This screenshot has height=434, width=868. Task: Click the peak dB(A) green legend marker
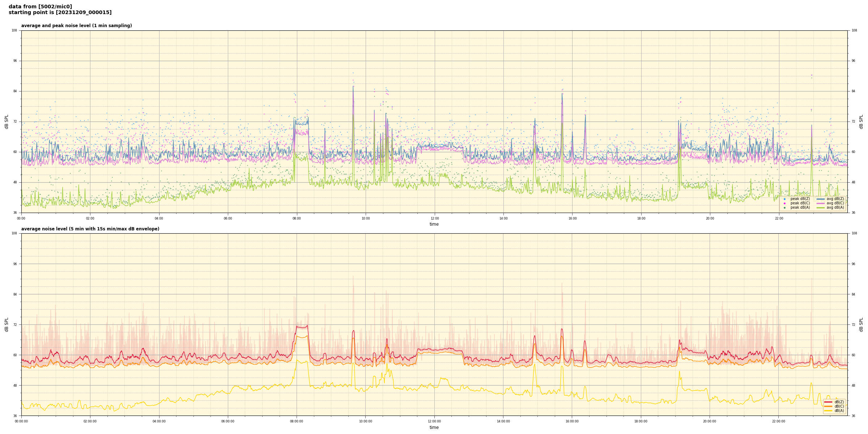pyautogui.click(x=784, y=208)
